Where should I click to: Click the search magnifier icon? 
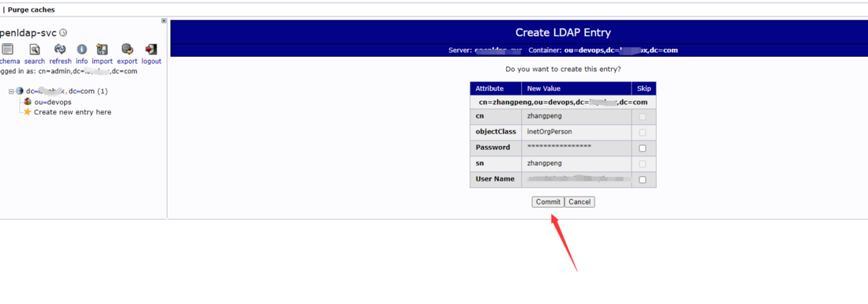point(34,49)
